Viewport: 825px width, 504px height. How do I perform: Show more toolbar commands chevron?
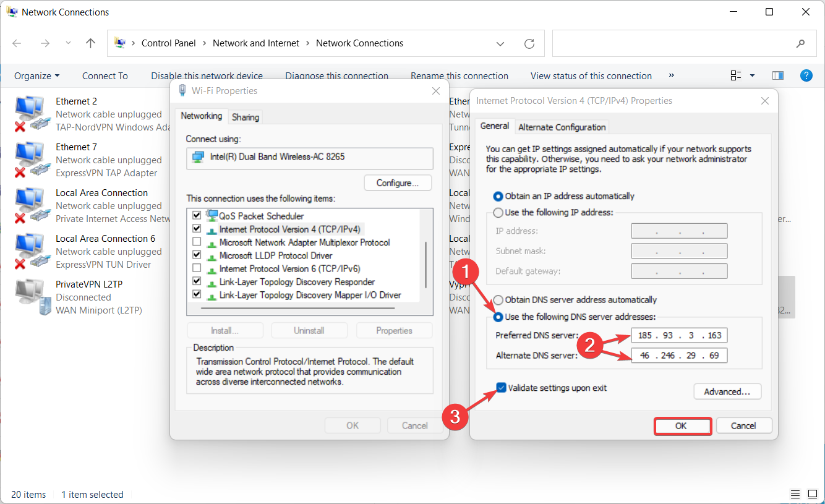672,75
